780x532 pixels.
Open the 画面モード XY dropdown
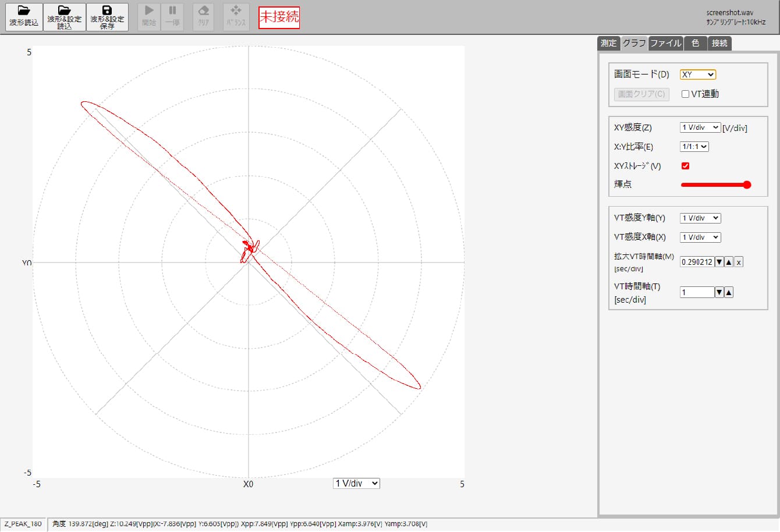pyautogui.click(x=698, y=75)
